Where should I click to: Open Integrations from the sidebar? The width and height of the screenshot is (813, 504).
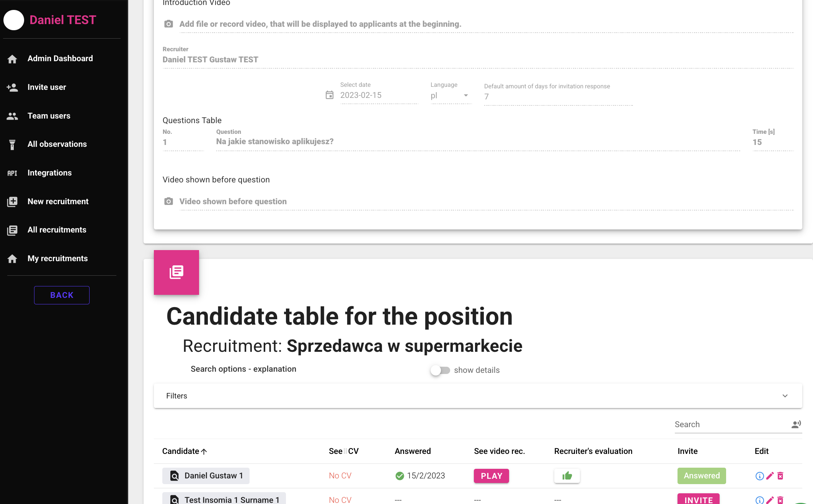[49, 173]
